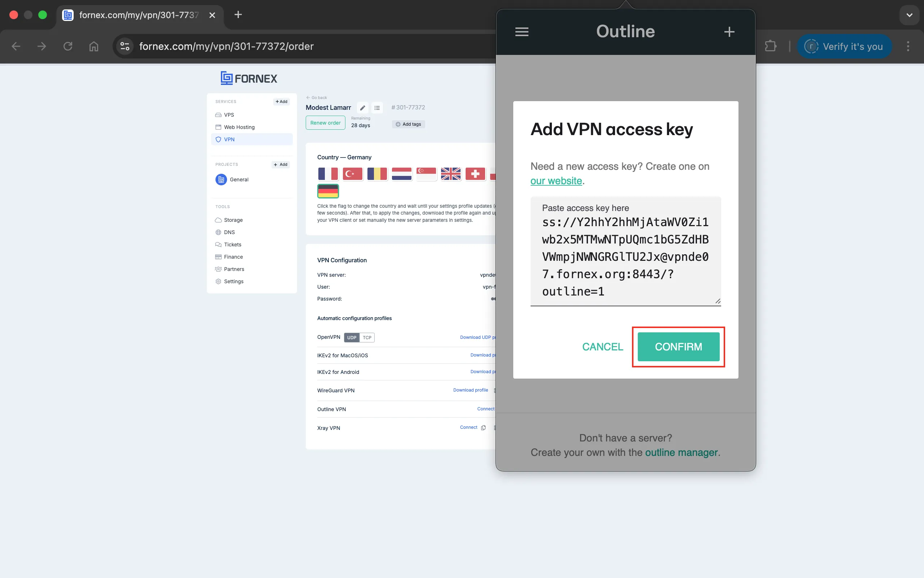Select the Switzerland flag

[475, 174]
